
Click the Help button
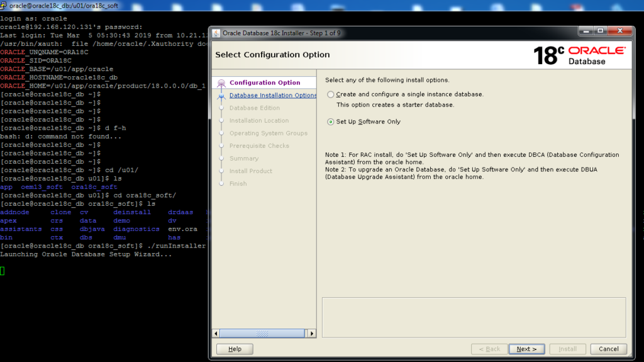point(235,349)
